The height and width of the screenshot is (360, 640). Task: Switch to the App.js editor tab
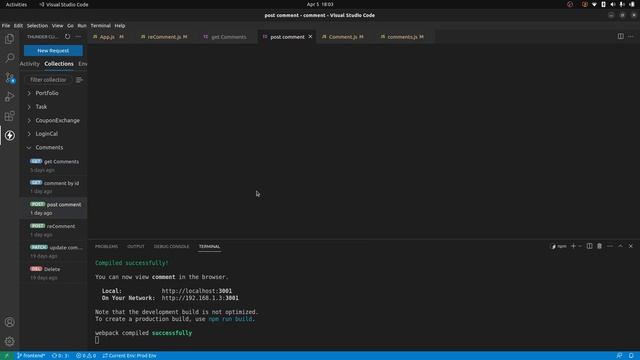tap(108, 37)
